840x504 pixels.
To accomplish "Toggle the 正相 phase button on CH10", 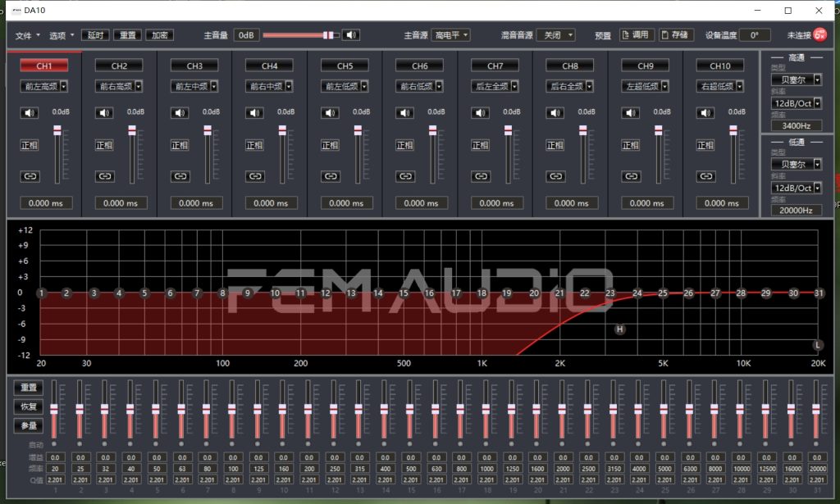I will point(706,145).
